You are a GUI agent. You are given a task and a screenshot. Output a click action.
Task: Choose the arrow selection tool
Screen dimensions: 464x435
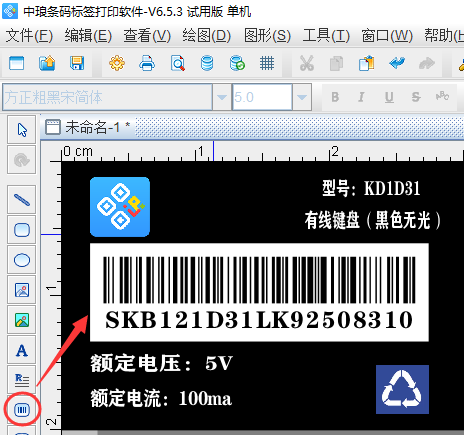coord(22,130)
